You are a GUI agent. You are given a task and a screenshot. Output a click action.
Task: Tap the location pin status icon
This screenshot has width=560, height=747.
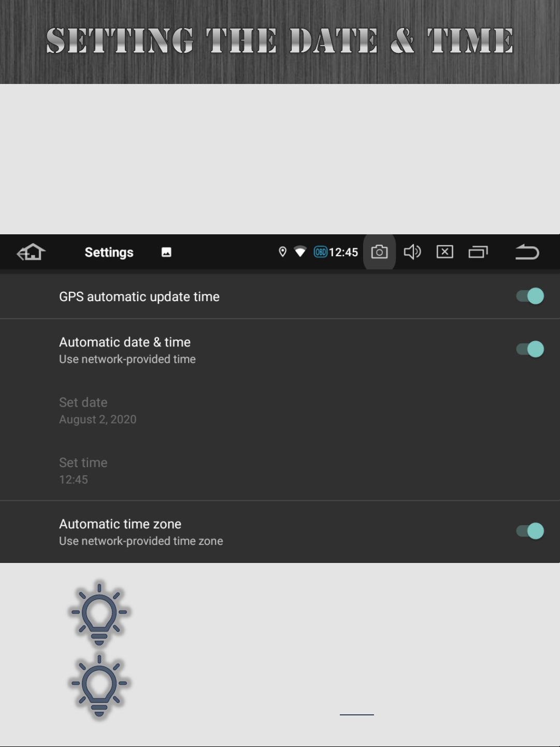pyautogui.click(x=282, y=252)
